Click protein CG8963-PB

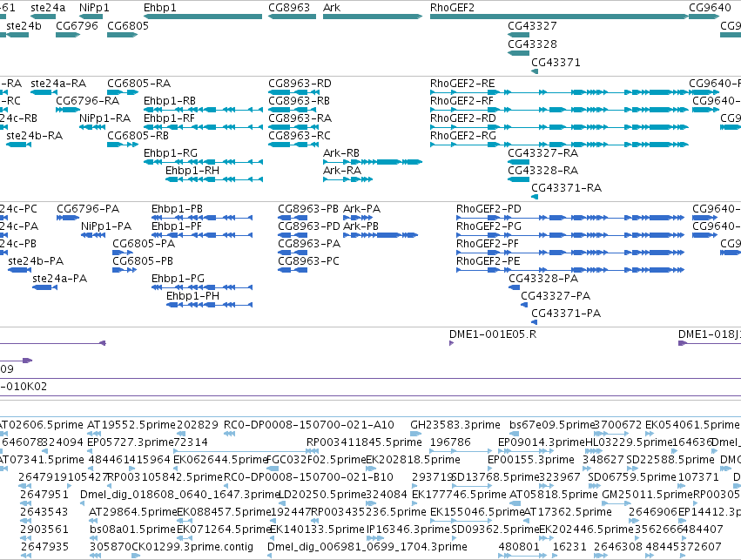tap(293, 218)
